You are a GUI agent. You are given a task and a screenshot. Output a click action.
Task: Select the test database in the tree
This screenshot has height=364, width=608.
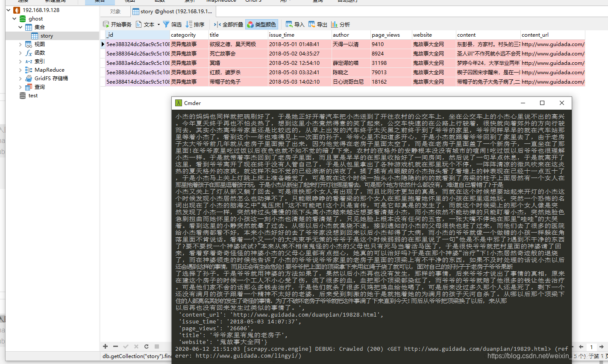click(33, 96)
